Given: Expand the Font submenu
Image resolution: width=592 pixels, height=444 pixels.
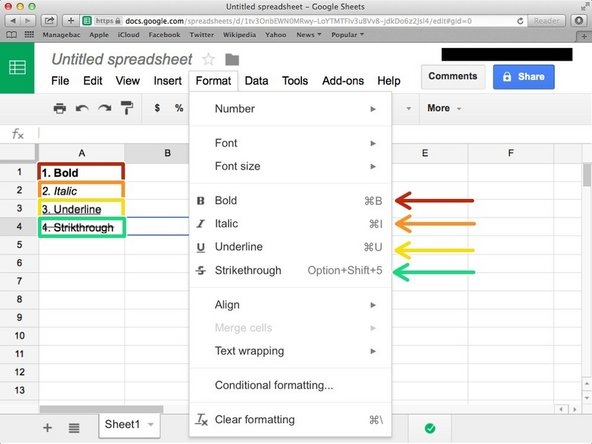Looking at the screenshot, I should point(290,143).
